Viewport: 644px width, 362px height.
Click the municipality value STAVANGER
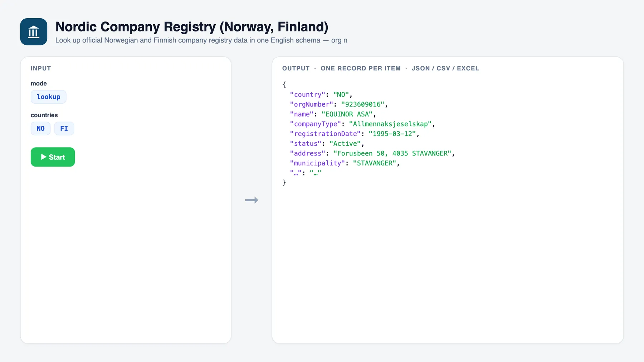point(374,163)
